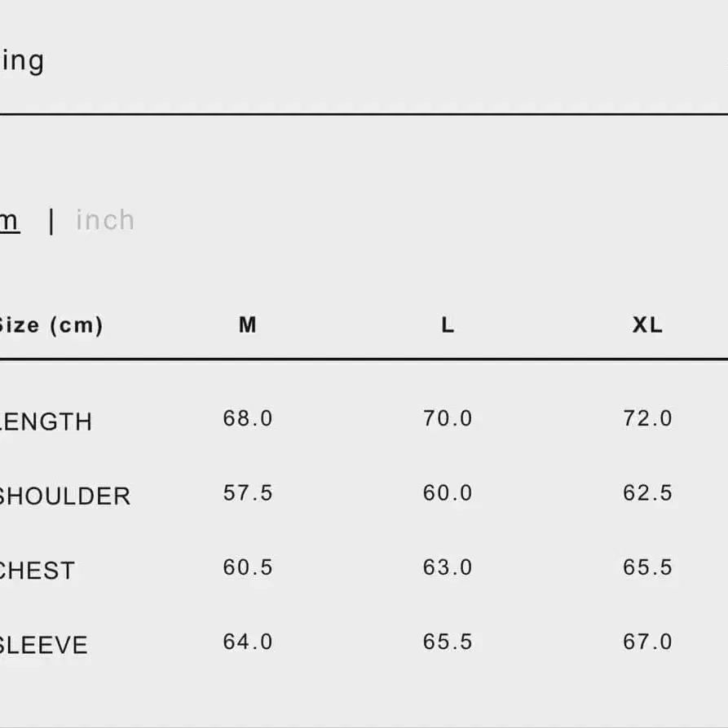Click the SHOULDER row label
The image size is (728, 728).
coord(64,496)
